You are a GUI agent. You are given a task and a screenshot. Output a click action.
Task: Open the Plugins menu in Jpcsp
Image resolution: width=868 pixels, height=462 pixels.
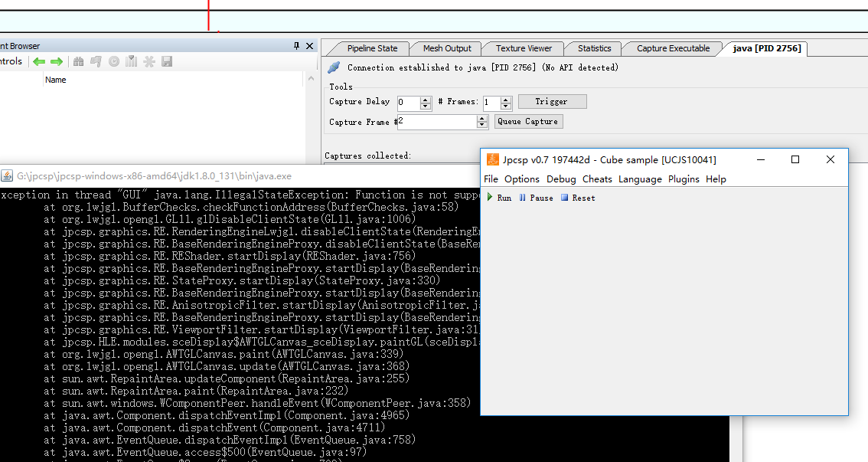684,179
